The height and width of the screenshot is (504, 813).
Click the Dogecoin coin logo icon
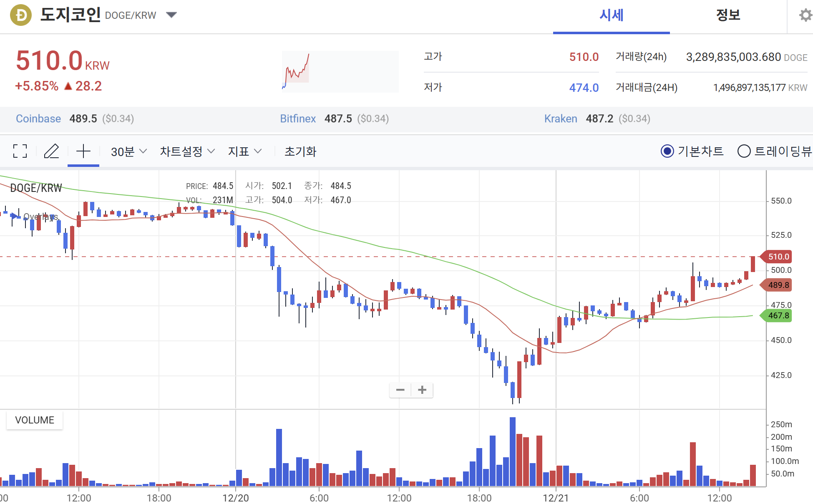click(21, 15)
